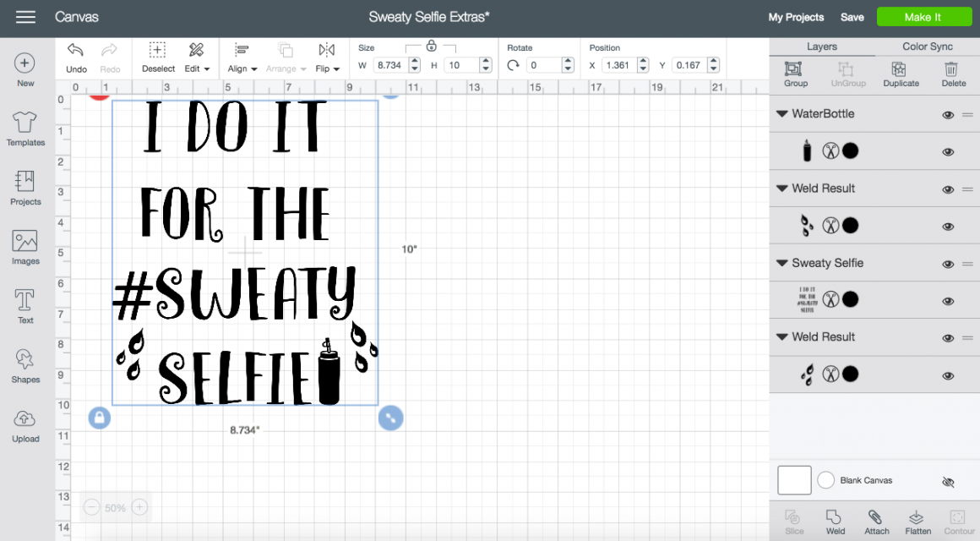Open Sweaty Selfie layer black color swatch
The width and height of the screenshot is (980, 541).
pyautogui.click(x=850, y=299)
